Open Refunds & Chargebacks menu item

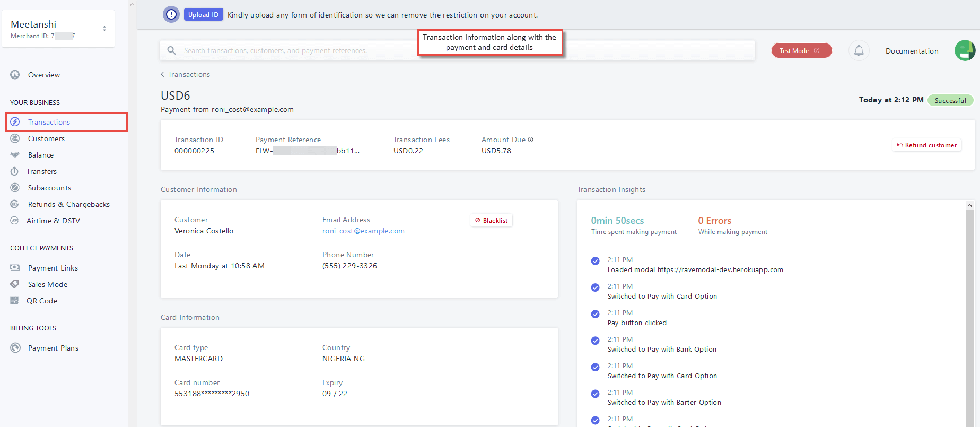68,204
